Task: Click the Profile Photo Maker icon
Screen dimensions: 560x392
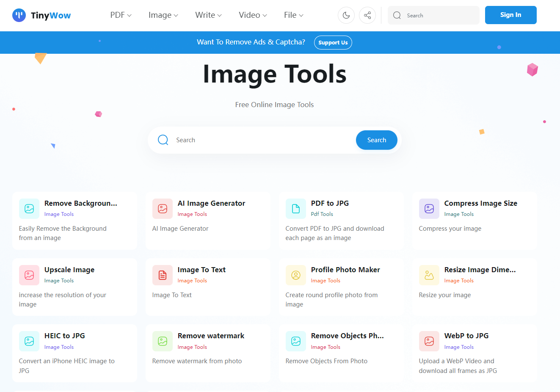Action: 296,275
